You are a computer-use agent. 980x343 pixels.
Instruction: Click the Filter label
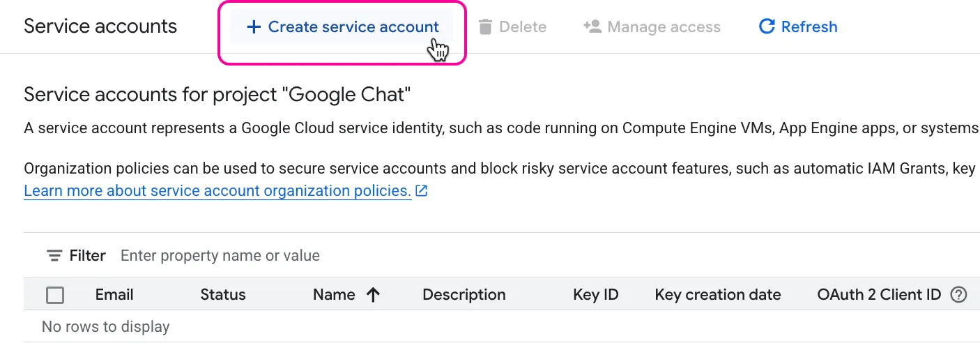click(x=88, y=256)
